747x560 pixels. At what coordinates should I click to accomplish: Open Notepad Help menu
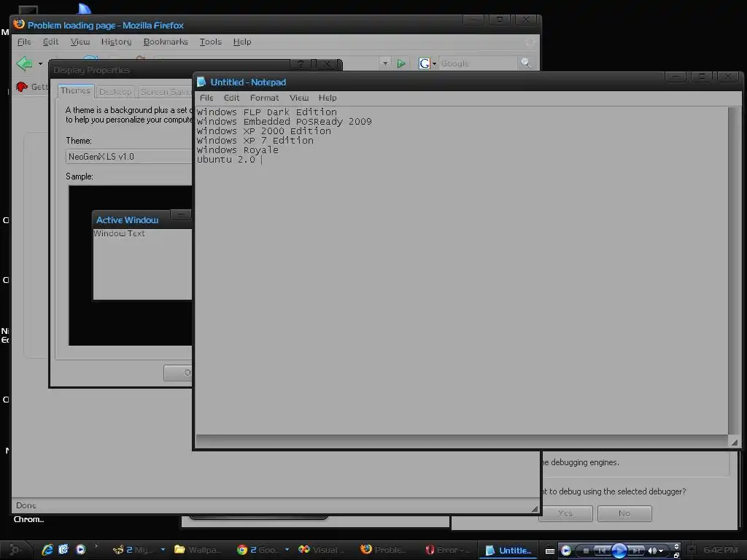coord(328,98)
